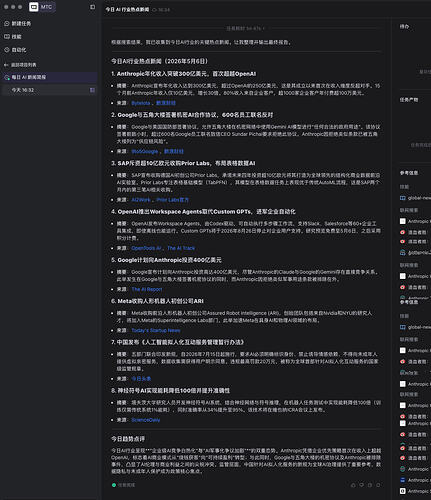Open the 今日头条 source link

point(141,379)
